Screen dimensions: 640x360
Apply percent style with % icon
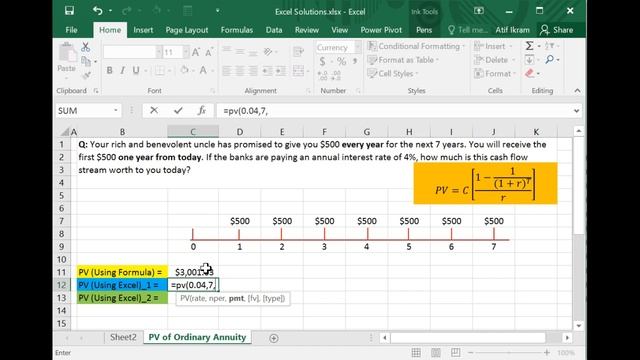342,62
